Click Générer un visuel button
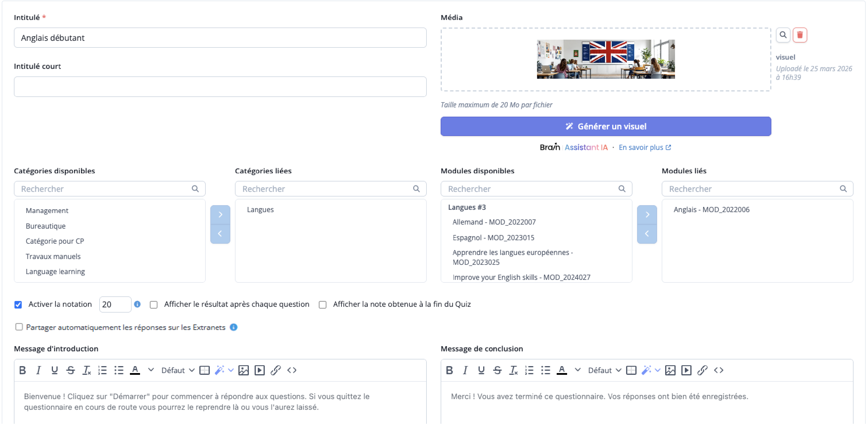 606,126
